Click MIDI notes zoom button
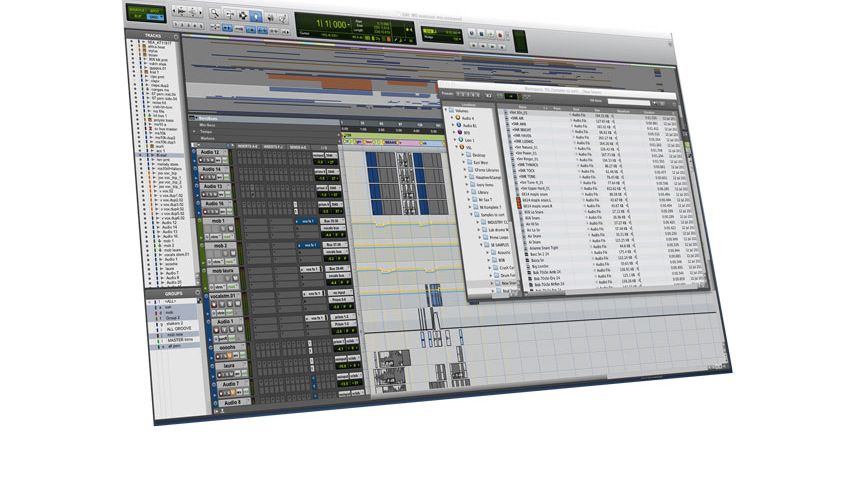This screenshot has height=478, width=850. tap(192, 12)
